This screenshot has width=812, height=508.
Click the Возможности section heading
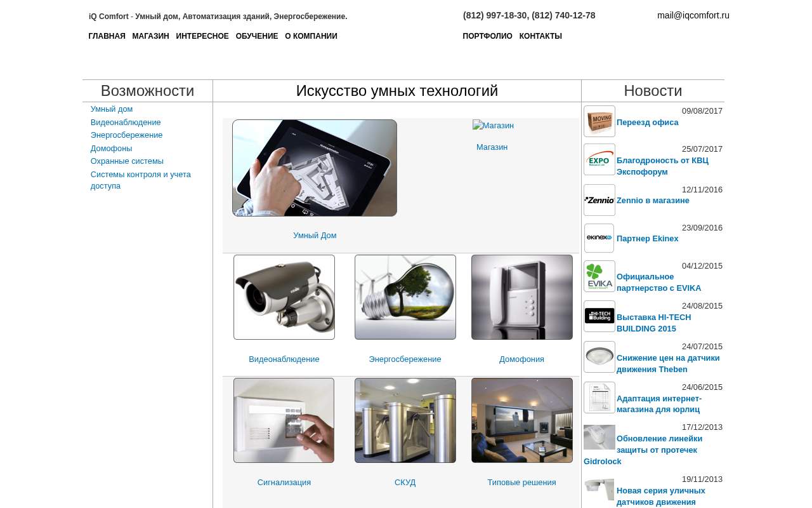[147, 91]
